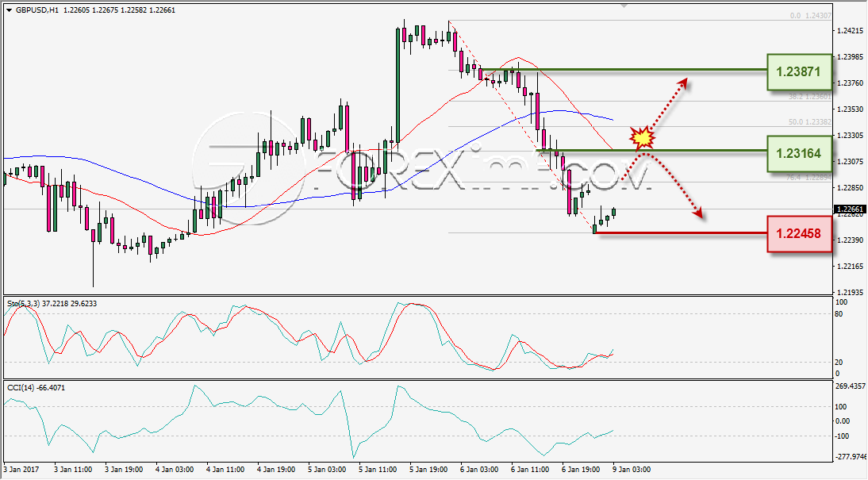This screenshot has width=868, height=480.
Task: Click the CCI scale value -100
Action: tap(842, 436)
